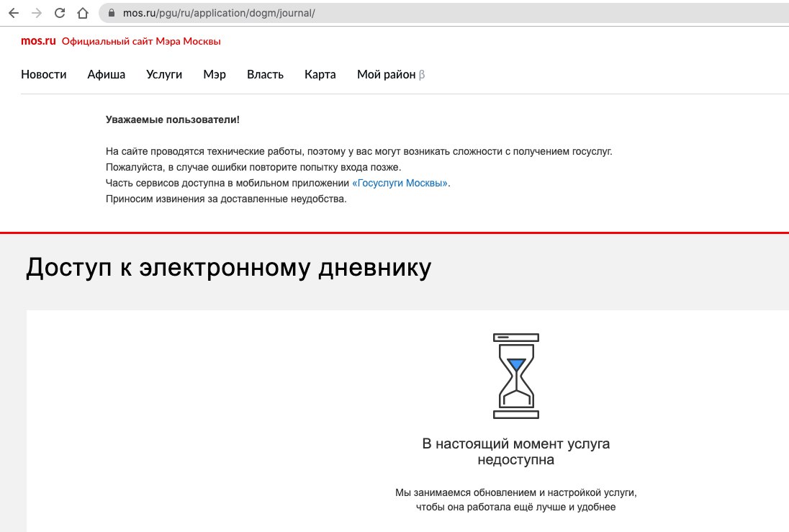This screenshot has width=789, height=532.
Task: Click 'В настоящий момент услуга недоступна' message
Action: pyautogui.click(x=515, y=451)
